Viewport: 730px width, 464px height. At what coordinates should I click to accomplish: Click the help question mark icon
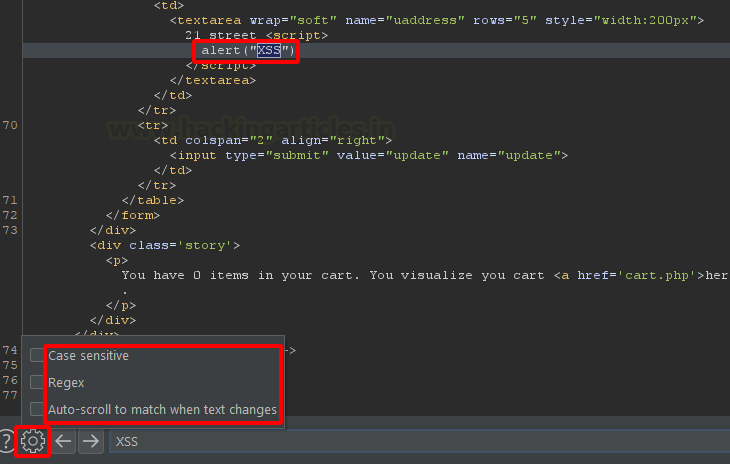[x=6, y=441]
